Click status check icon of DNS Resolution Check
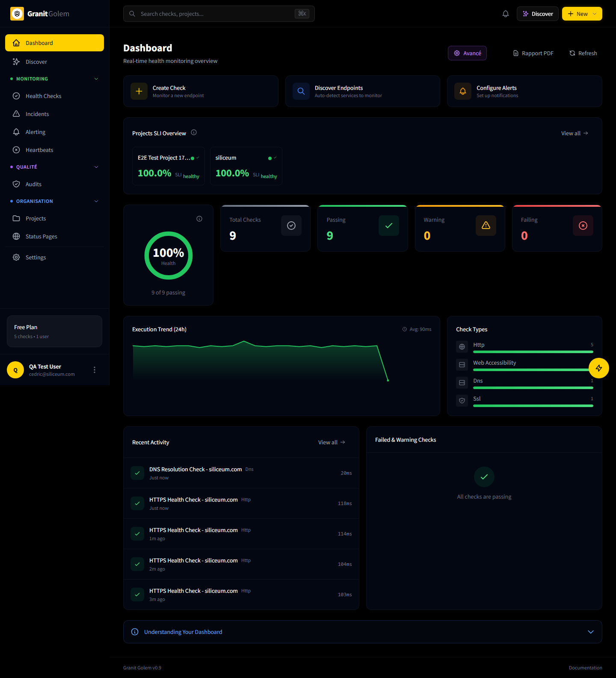 click(x=137, y=473)
